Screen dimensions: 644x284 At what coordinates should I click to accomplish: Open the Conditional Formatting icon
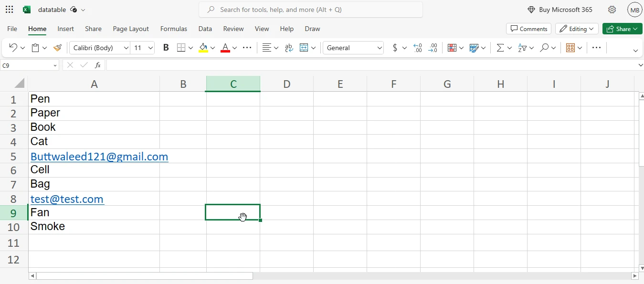[452, 48]
